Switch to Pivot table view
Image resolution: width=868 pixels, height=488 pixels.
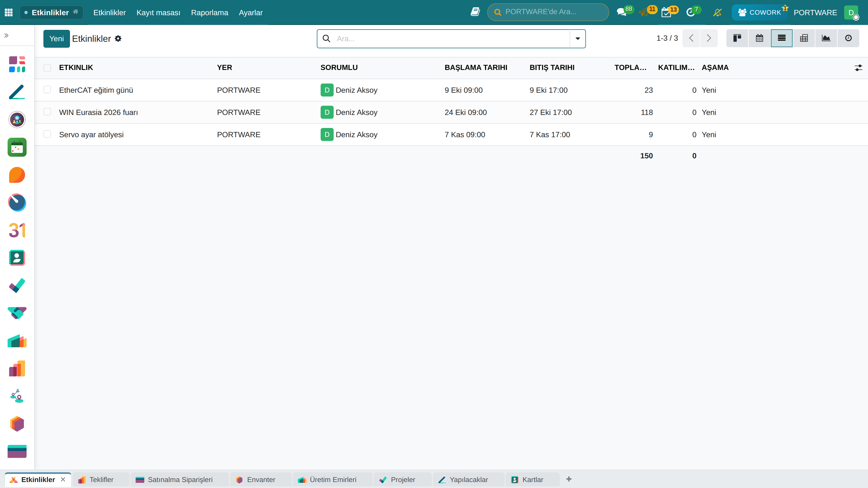point(804,38)
